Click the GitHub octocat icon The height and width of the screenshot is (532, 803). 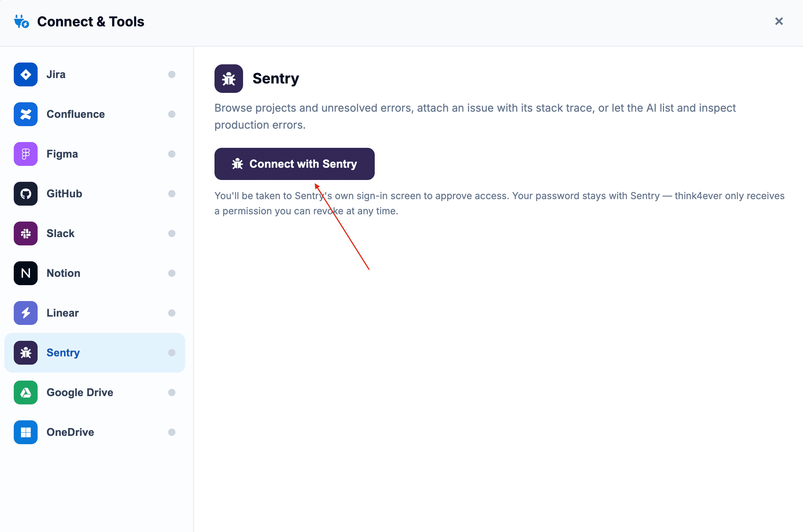26,194
